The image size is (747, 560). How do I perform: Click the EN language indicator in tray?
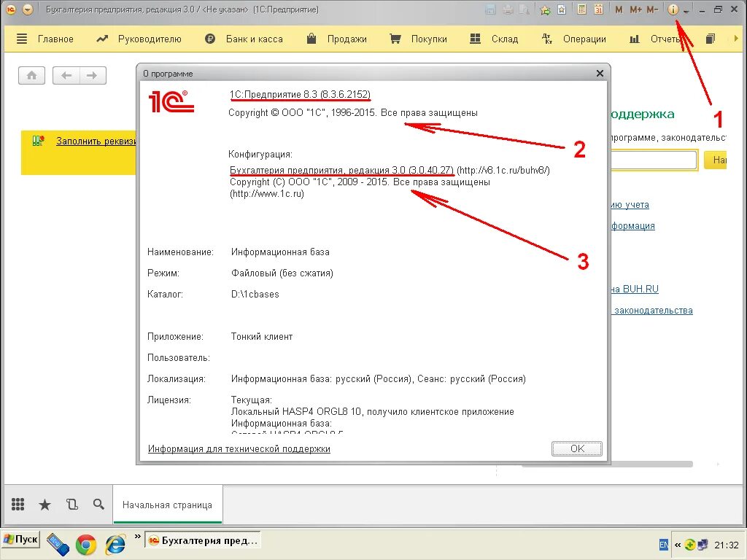tap(664, 545)
